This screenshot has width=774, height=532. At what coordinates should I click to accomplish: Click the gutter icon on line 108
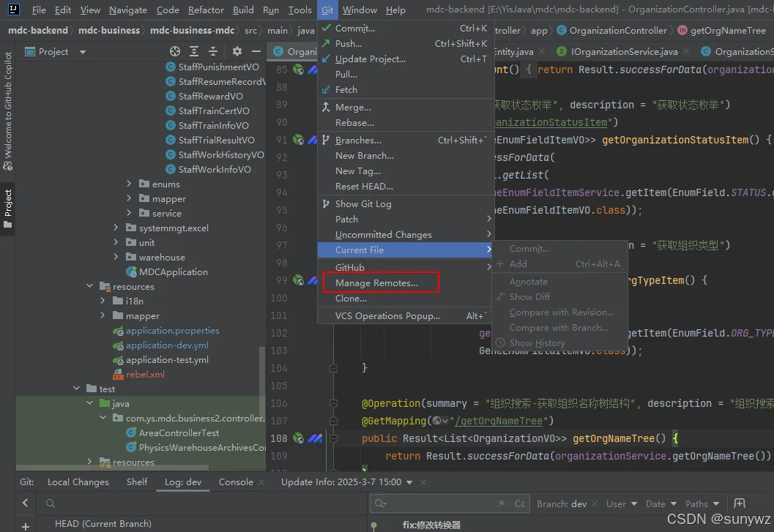point(298,438)
